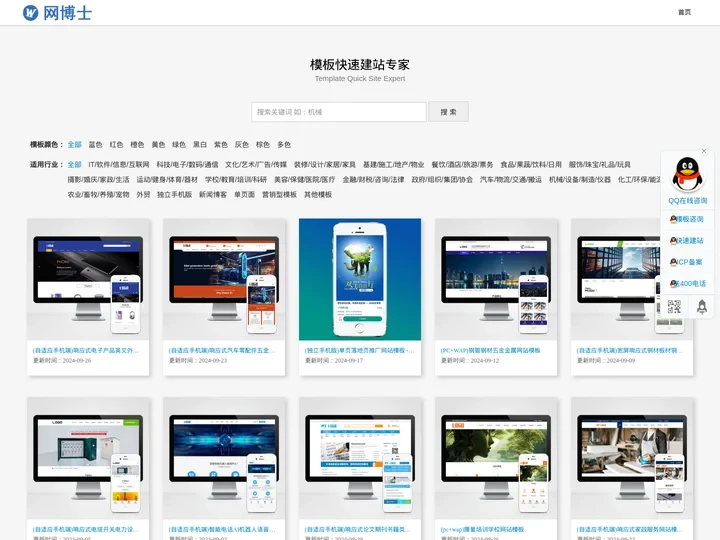Choose 学校/教育/培训/科研 industry
Image resolution: width=720 pixels, height=540 pixels.
pyautogui.click(x=236, y=180)
